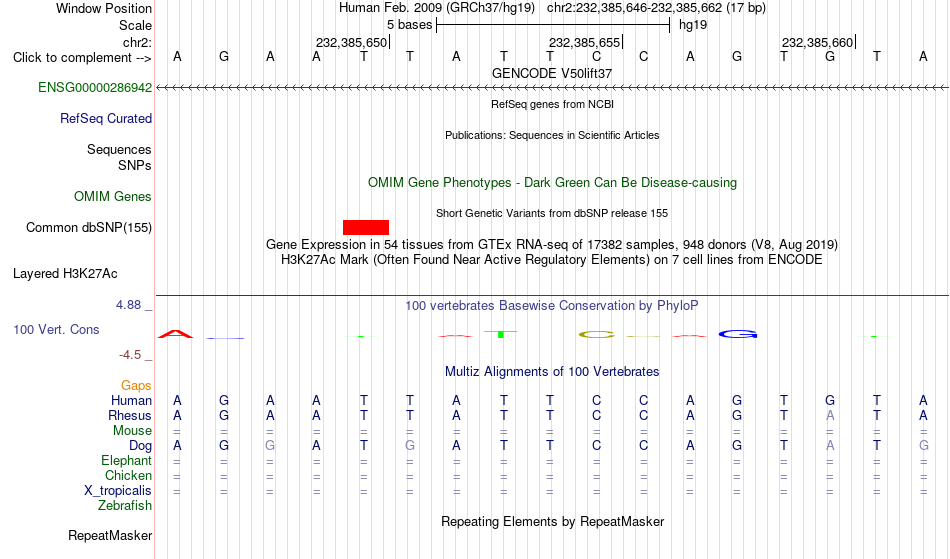
Task: Click the 232,385,660 ruler coordinate
Action: [817, 42]
